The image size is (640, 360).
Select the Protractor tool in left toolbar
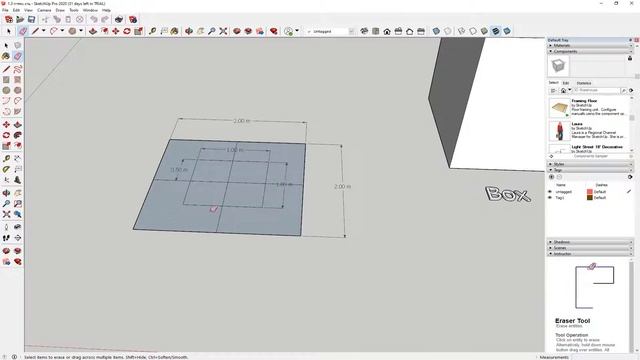[6, 169]
